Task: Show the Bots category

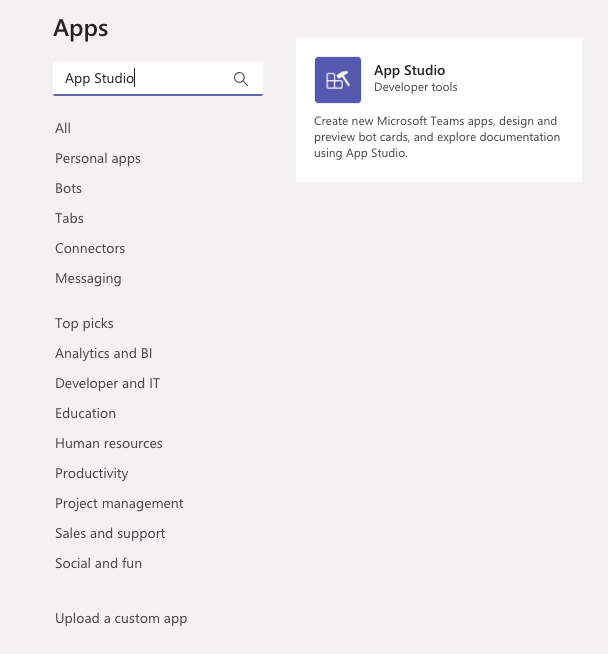Action: click(68, 188)
